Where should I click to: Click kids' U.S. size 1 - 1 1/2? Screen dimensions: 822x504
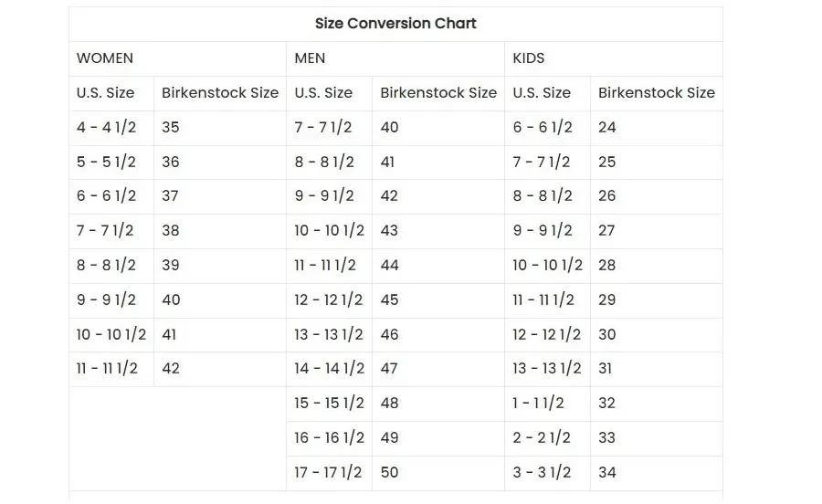[x=538, y=403]
